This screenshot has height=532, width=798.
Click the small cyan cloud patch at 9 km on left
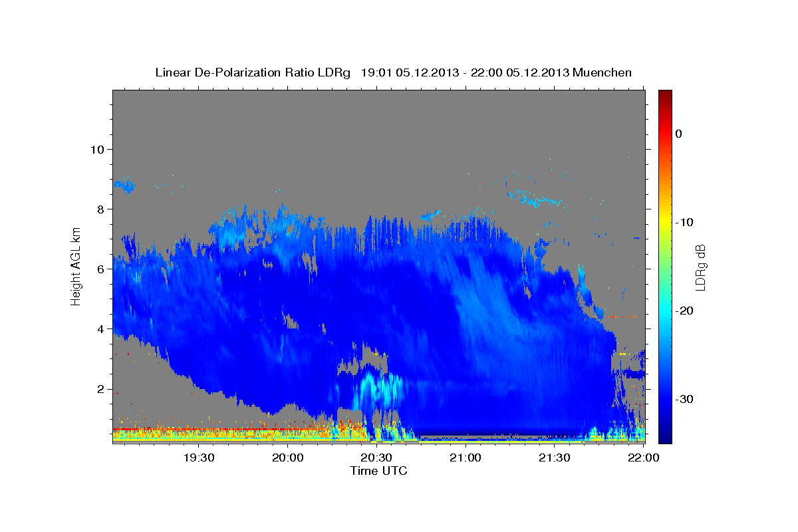(x=124, y=186)
